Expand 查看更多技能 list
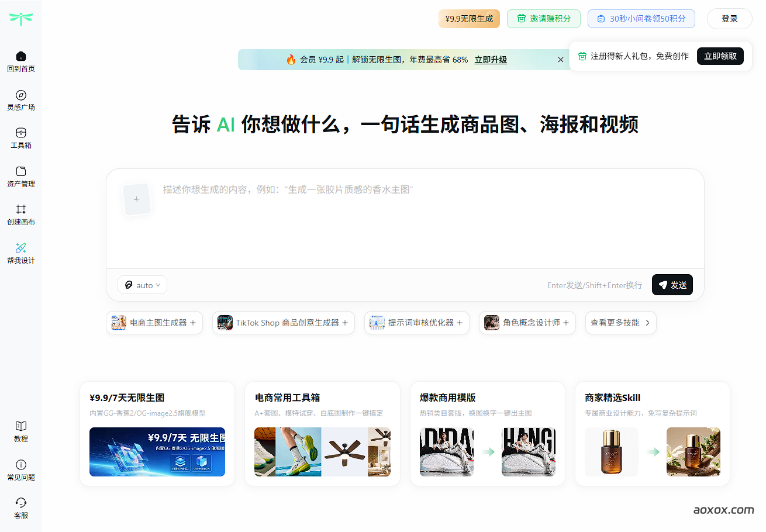 621,323
